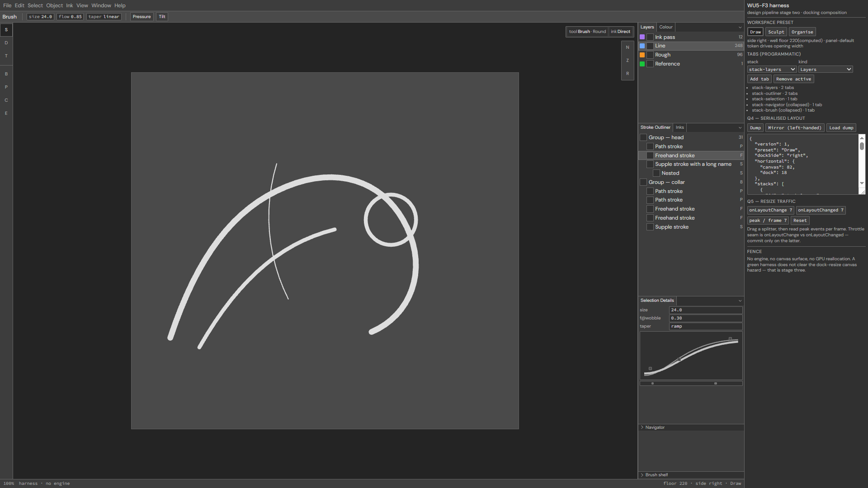Screen dimensions: 868x488
Task: Apply the Organise workspace preset
Action: (802, 32)
